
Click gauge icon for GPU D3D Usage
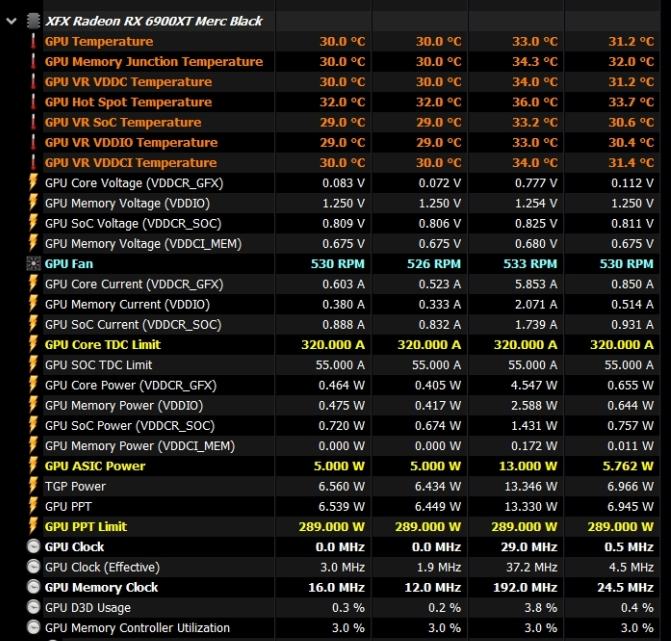click(x=33, y=607)
